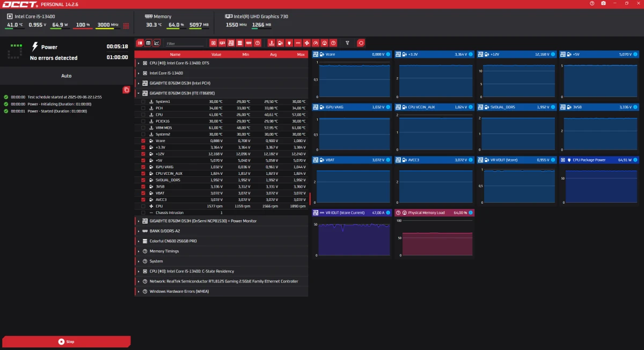Uncheck the VBAT graph checkbox
Viewport: 644px width, 350px height.
143,193
